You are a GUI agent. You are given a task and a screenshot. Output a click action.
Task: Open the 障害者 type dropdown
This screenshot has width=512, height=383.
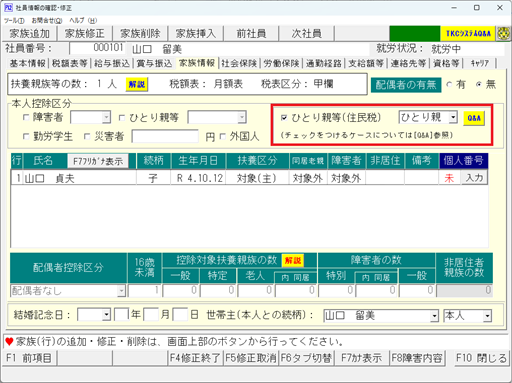[x=106, y=117]
